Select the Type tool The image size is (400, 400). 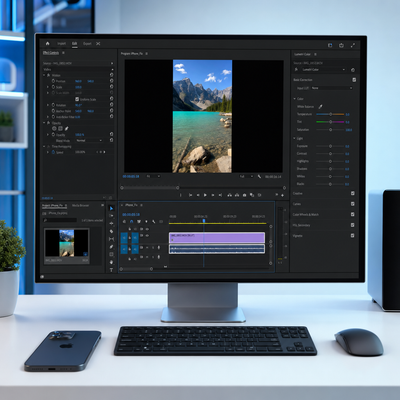click(111, 270)
